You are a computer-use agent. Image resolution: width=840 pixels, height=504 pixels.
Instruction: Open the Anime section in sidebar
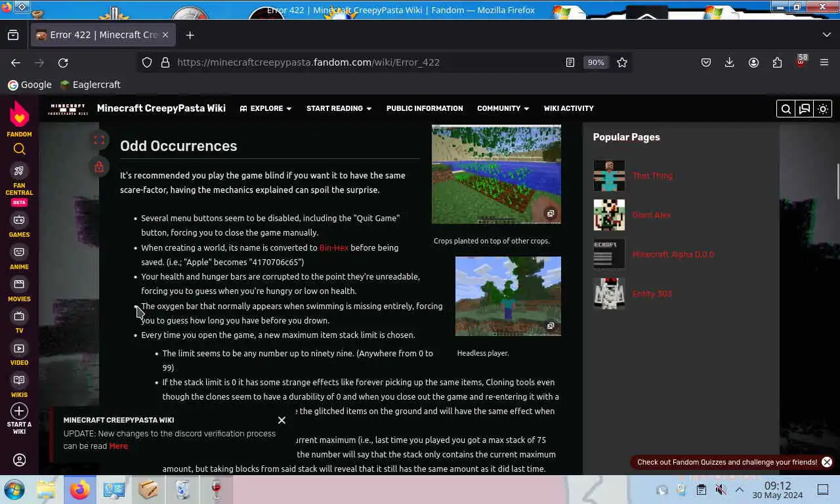[x=19, y=258]
